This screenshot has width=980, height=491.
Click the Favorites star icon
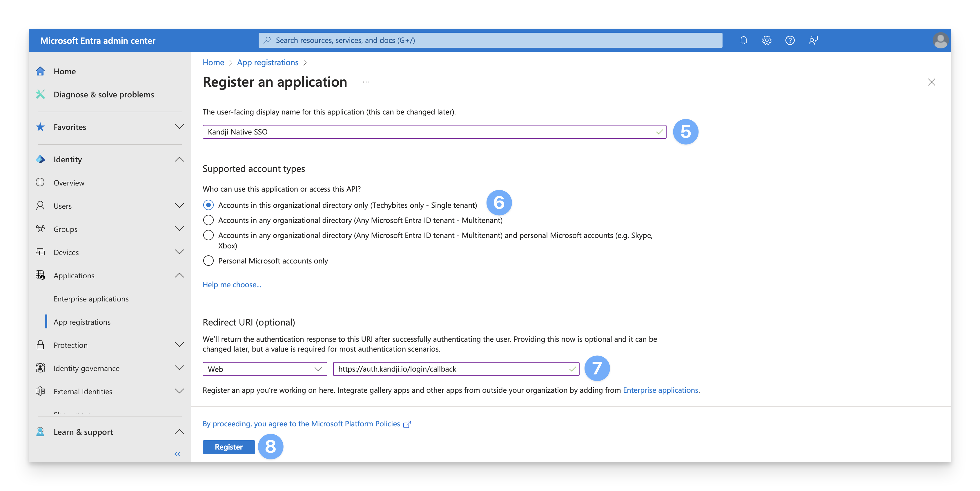coord(40,127)
